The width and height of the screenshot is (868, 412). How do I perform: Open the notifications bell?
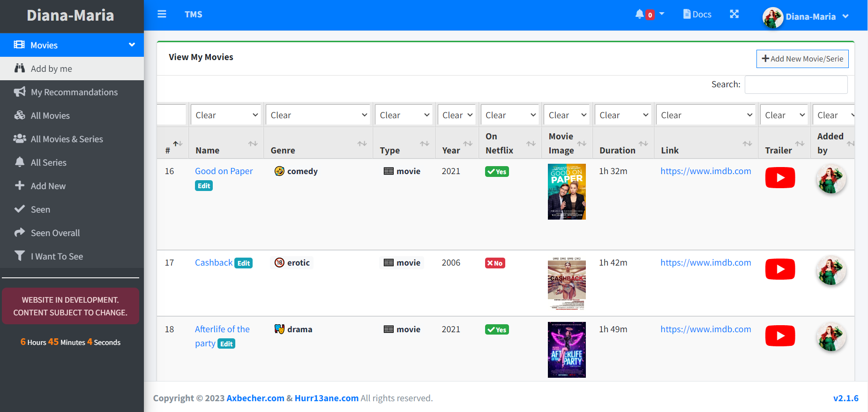click(x=640, y=14)
